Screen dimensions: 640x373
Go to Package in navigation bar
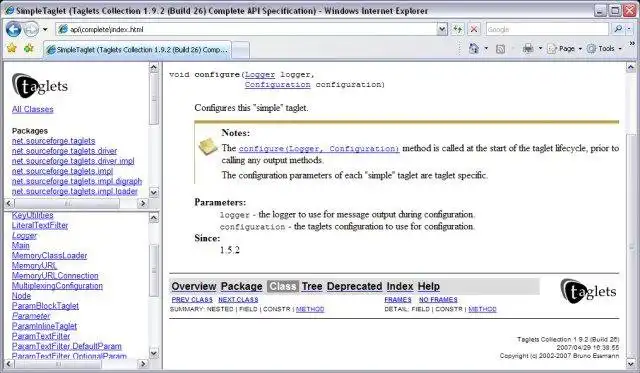point(242,286)
